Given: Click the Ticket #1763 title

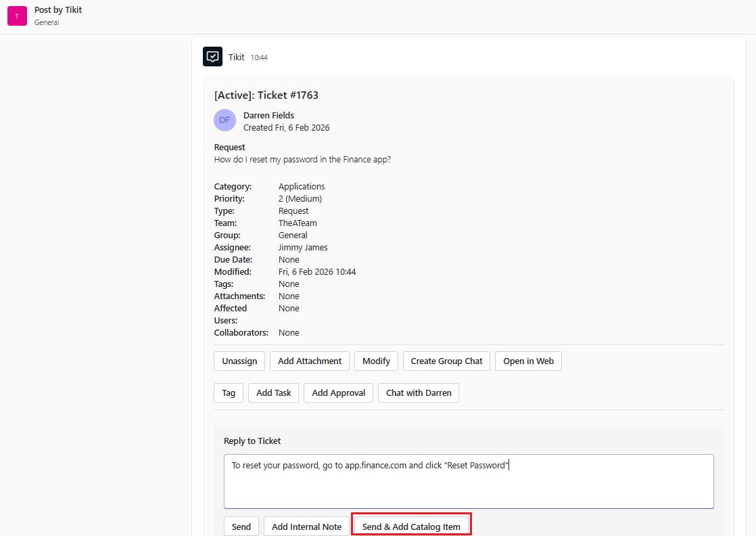Looking at the screenshot, I should click(266, 95).
